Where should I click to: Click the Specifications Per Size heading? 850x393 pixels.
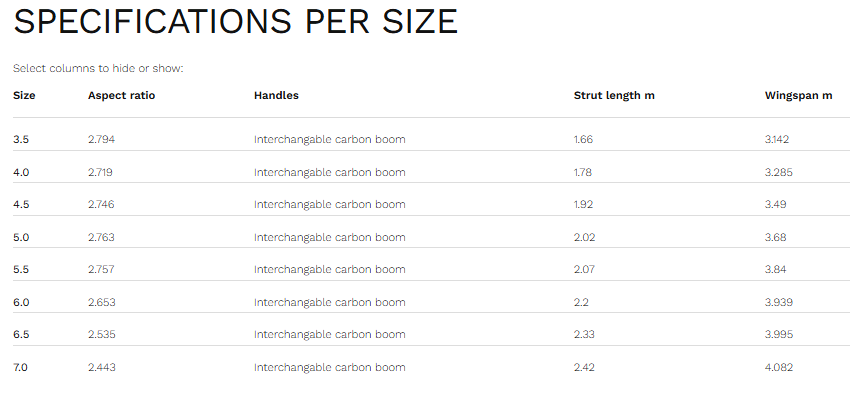pyautogui.click(x=236, y=21)
